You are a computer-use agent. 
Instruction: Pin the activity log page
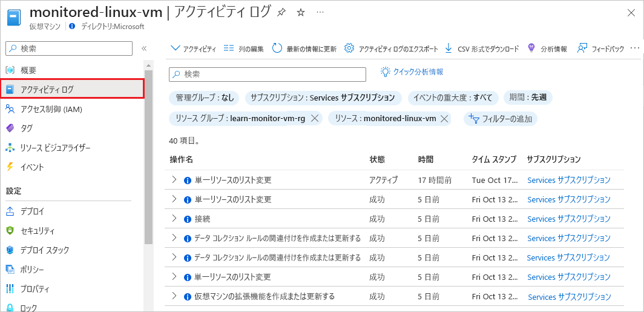(281, 13)
